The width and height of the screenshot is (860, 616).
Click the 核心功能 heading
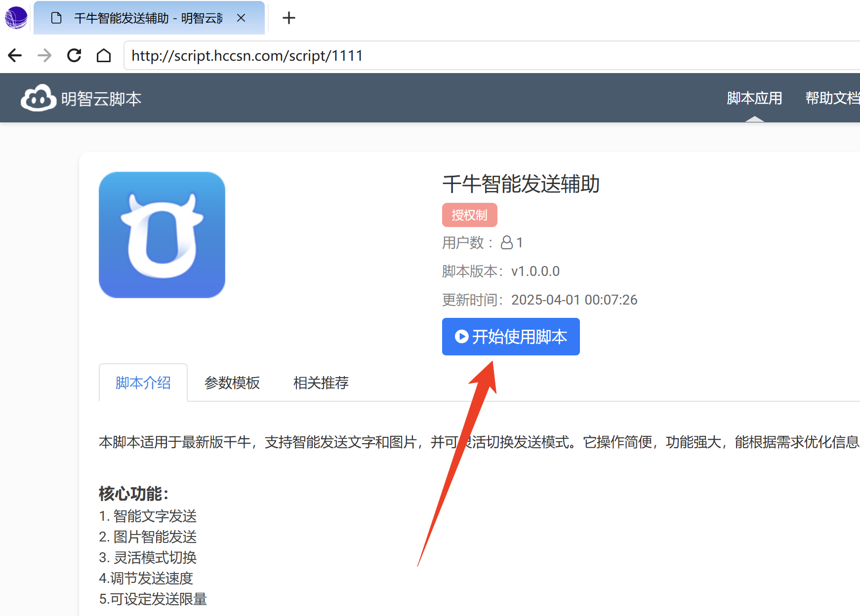[x=134, y=494]
